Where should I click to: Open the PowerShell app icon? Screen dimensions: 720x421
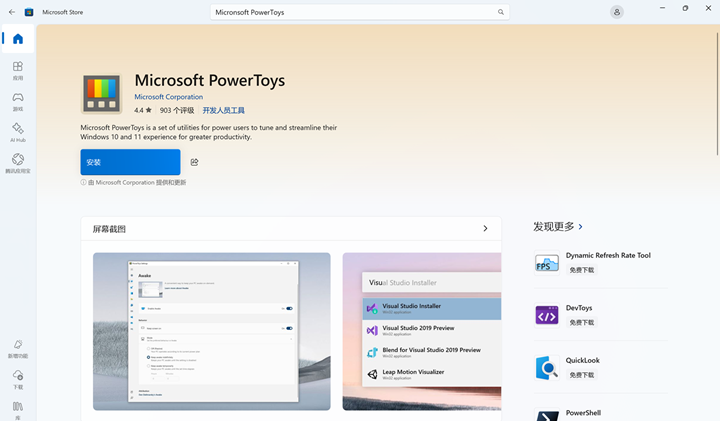(x=547, y=415)
